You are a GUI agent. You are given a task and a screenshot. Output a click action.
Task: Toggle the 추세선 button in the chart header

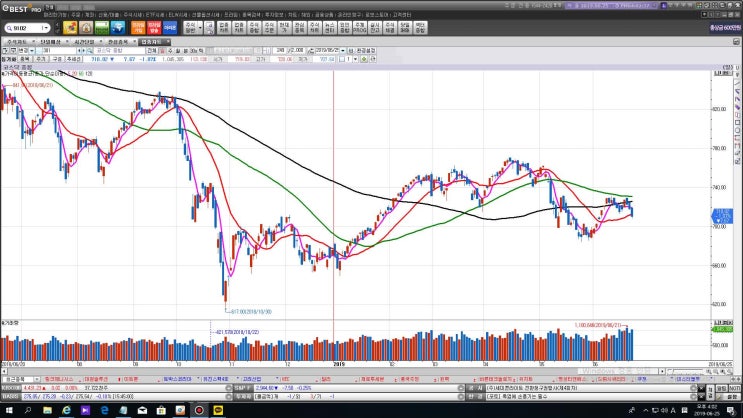point(73,59)
